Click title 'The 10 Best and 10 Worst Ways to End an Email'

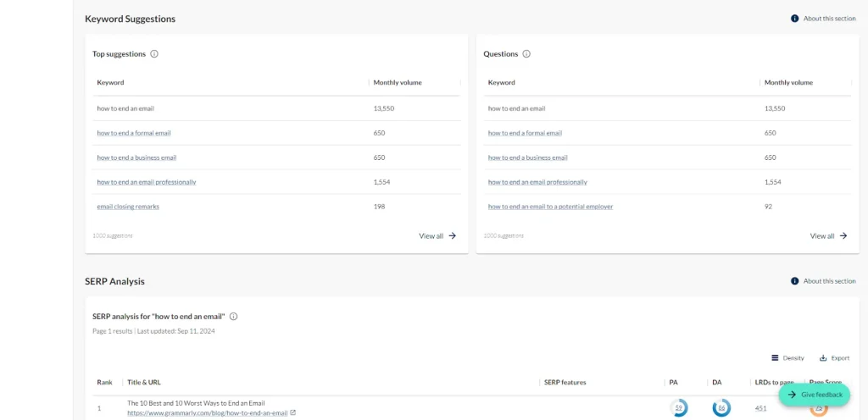point(196,403)
